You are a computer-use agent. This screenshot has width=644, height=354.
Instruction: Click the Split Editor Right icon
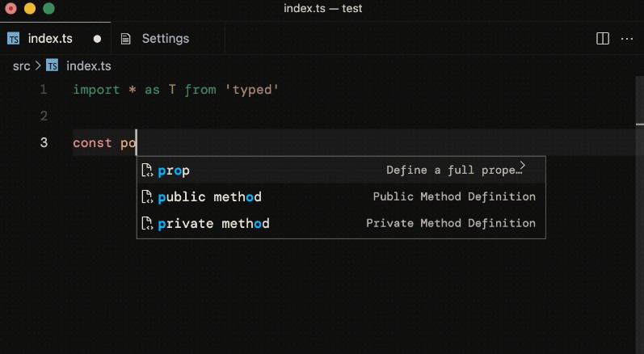click(x=602, y=38)
